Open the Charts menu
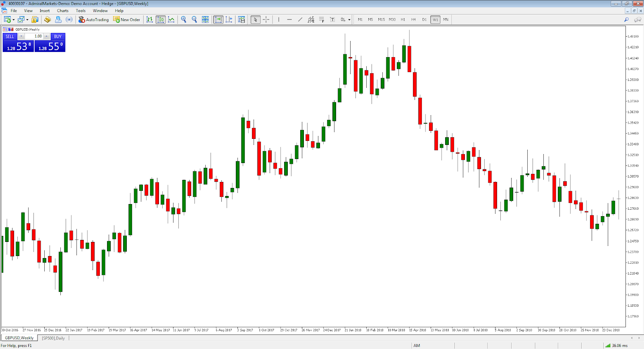Image resolution: width=644 pixels, height=349 pixels. [x=62, y=11]
